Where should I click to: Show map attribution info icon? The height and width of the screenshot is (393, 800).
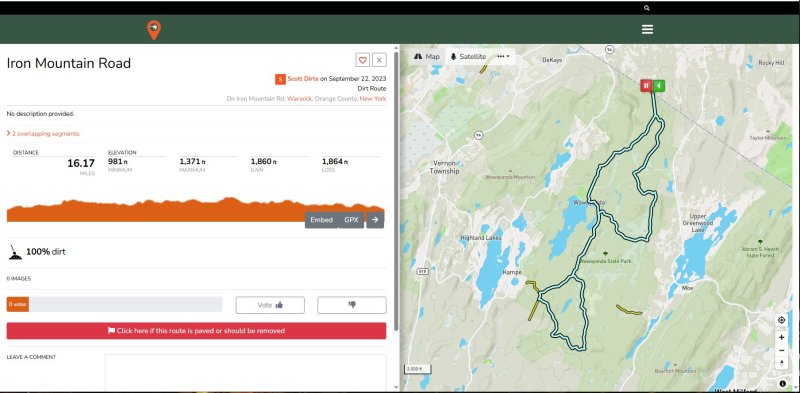[x=782, y=384]
